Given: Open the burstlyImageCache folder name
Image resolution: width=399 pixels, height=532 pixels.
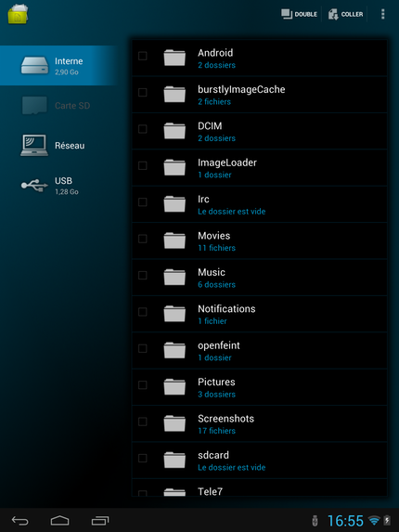Looking at the screenshot, I should click(241, 90).
